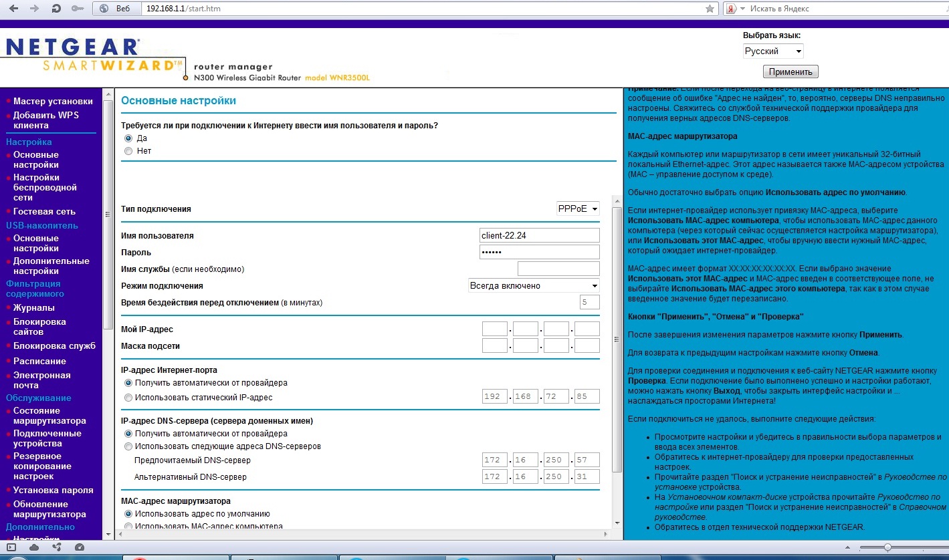Reload the router page
949x560 pixels.
(56, 9)
